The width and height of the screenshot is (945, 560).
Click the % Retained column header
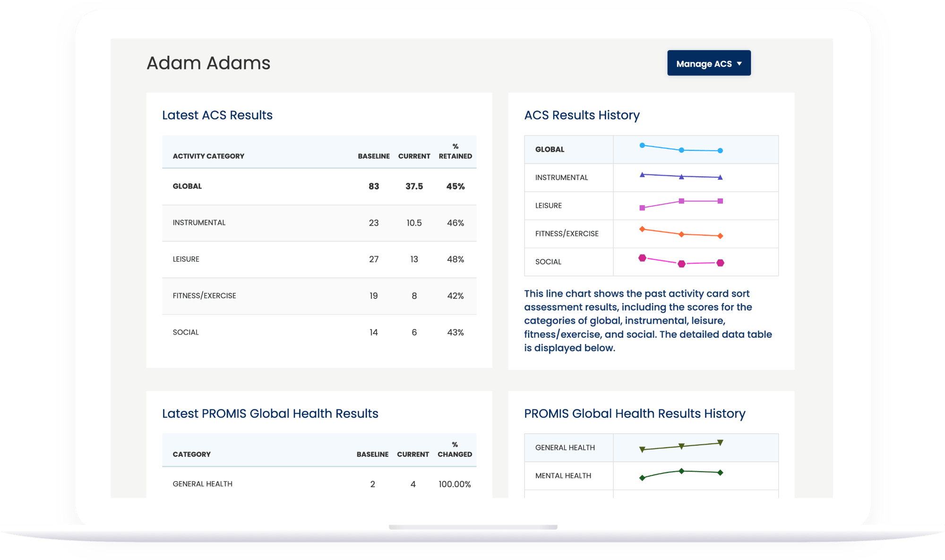click(x=455, y=152)
